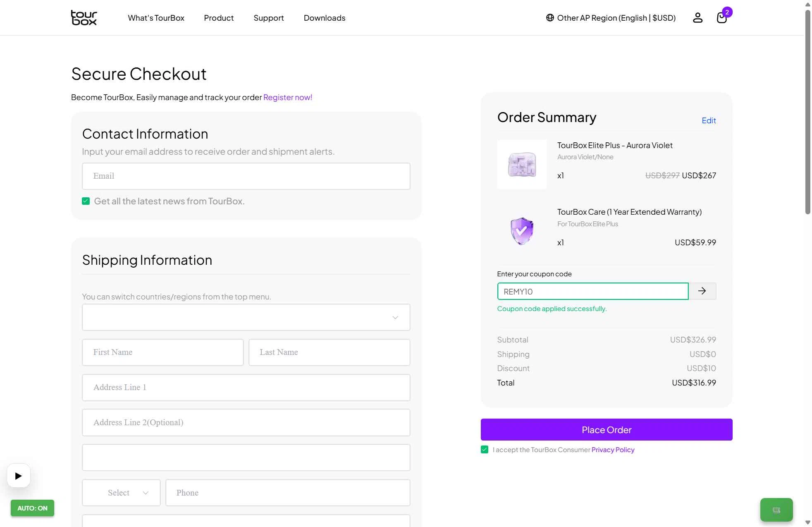Screen dimensions: 812x527
Task: Toggle the Privacy Policy acceptance checkbox
Action: click(485, 450)
